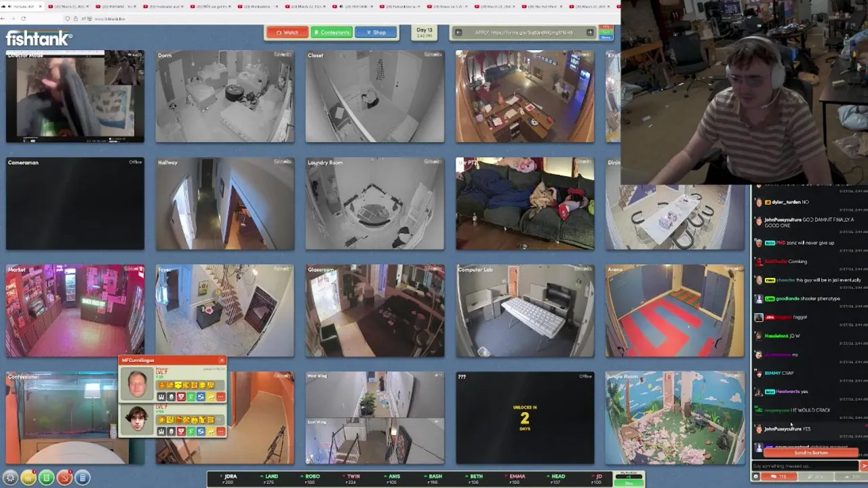Open the Contestants tab
This screenshot has height=488, width=868.
click(x=332, y=33)
